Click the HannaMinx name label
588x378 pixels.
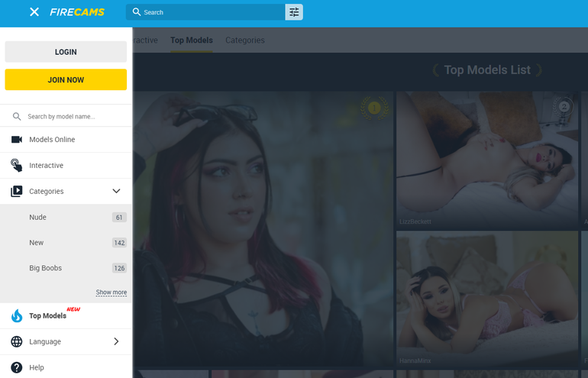pos(415,360)
